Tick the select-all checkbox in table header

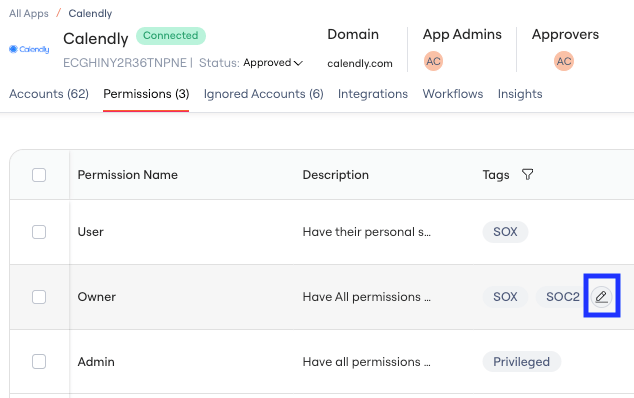(39, 175)
